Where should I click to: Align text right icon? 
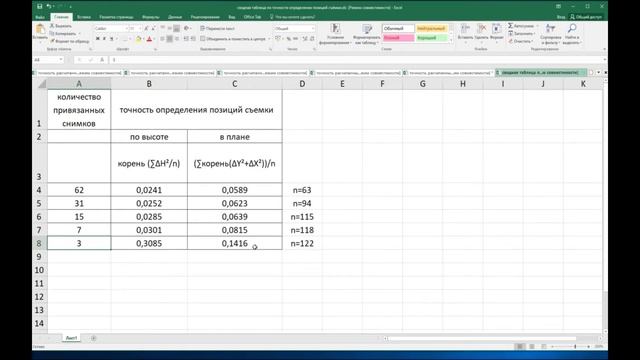(176, 39)
